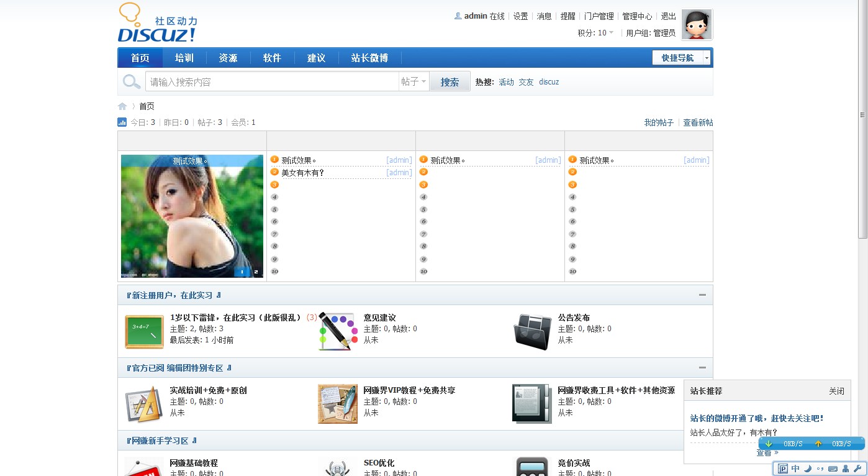This screenshot has width=868, height=476.
Task: Switch to slide 2 of image slideshow
Action: click(256, 272)
